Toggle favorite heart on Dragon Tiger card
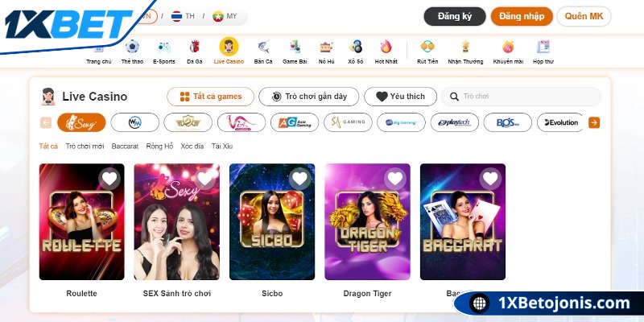 click(x=395, y=179)
